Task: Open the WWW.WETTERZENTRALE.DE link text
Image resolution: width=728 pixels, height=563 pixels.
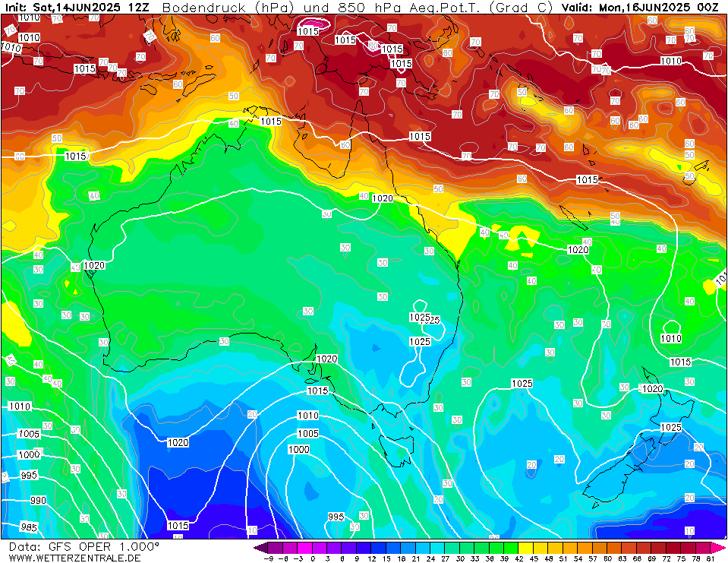Action: click(74, 558)
